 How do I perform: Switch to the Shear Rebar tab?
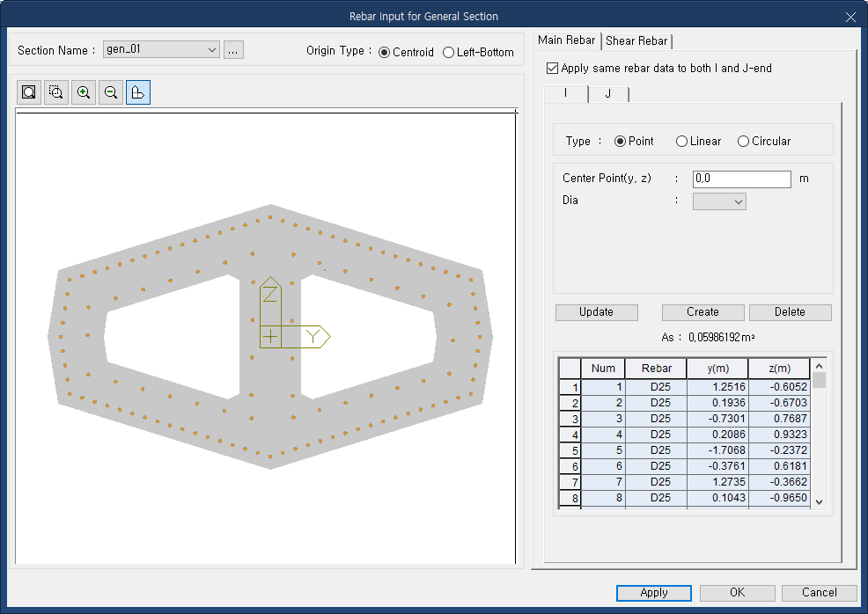(636, 40)
